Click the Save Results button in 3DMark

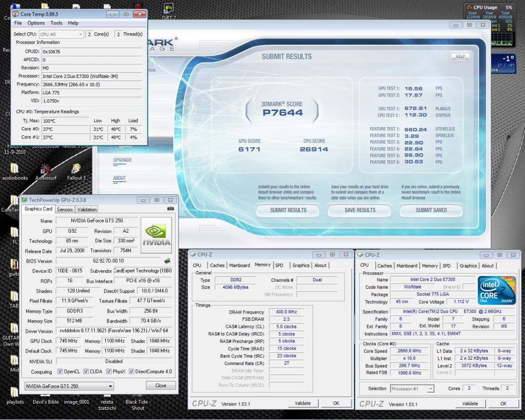coord(360,210)
